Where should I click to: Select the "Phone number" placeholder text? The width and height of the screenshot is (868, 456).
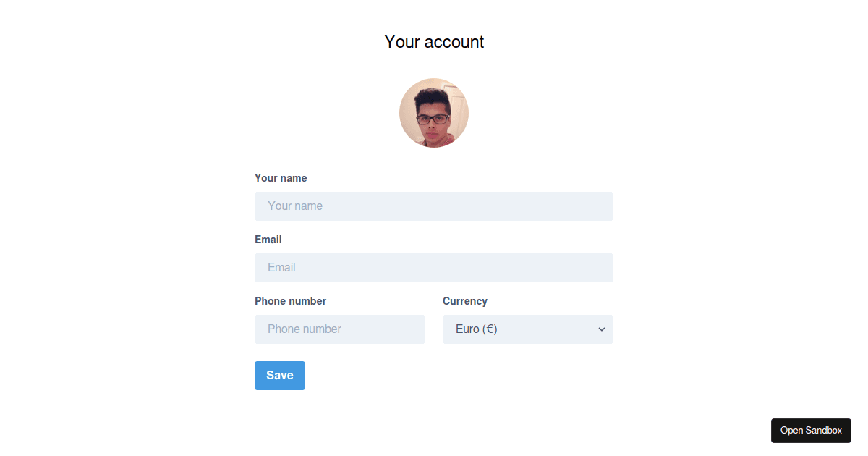click(305, 329)
